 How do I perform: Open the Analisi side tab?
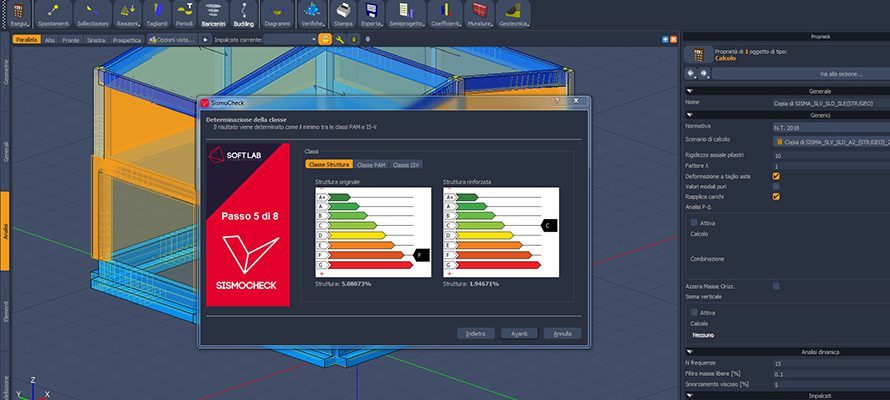click(5, 231)
